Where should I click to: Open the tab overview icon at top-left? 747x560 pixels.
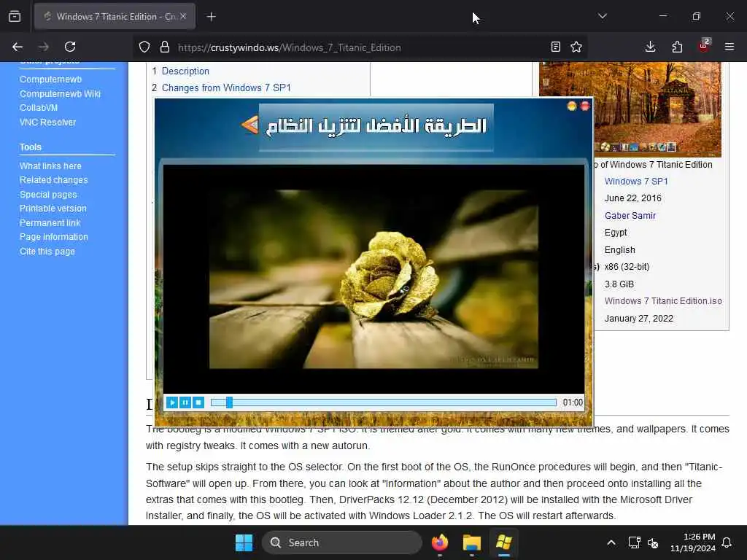coord(15,17)
